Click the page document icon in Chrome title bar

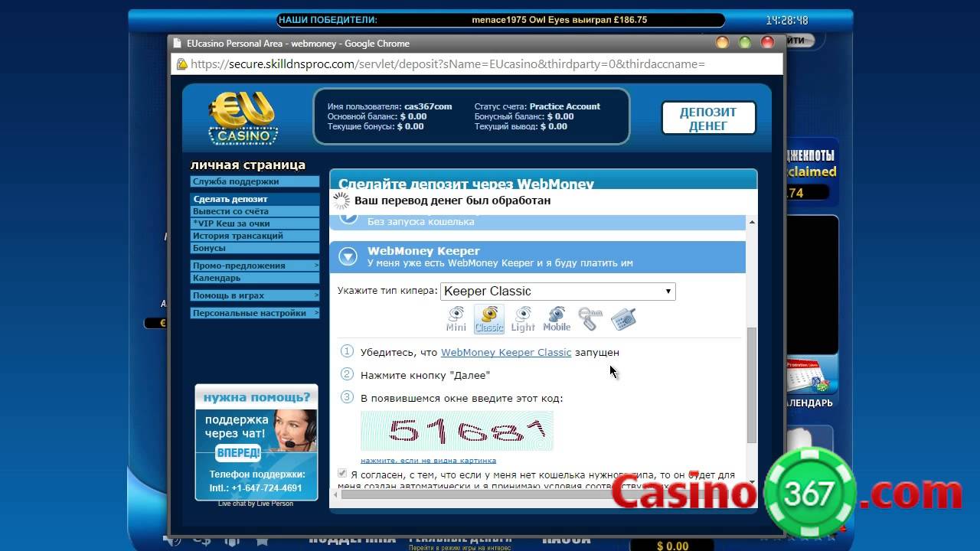178,44
